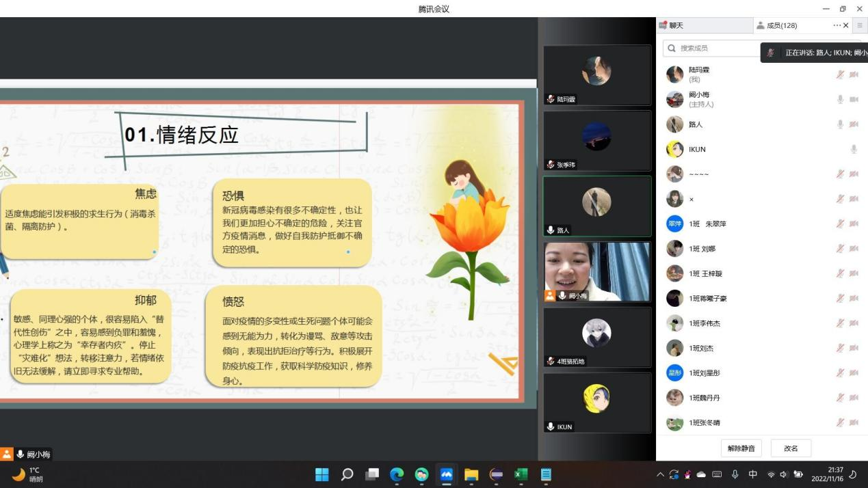The height and width of the screenshot is (488, 868).
Task: Open Excel from the taskbar
Action: (521, 474)
